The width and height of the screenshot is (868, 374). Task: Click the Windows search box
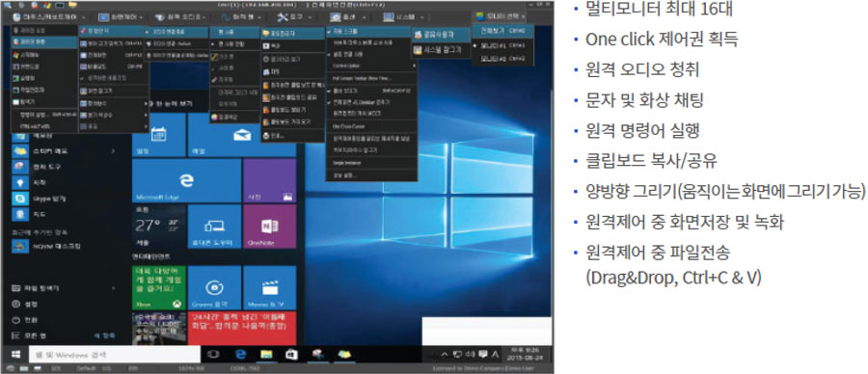click(x=114, y=355)
